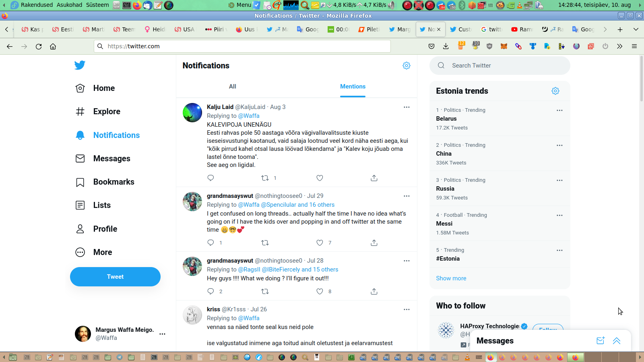Retweet grandmasayswut's Jul 29 tweet

(265, 243)
